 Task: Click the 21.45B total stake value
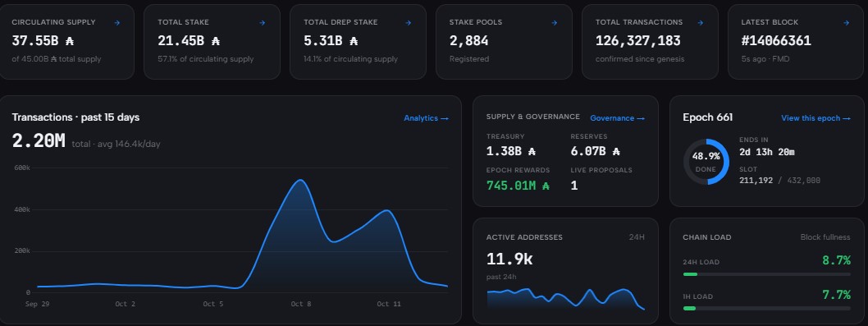tap(189, 40)
